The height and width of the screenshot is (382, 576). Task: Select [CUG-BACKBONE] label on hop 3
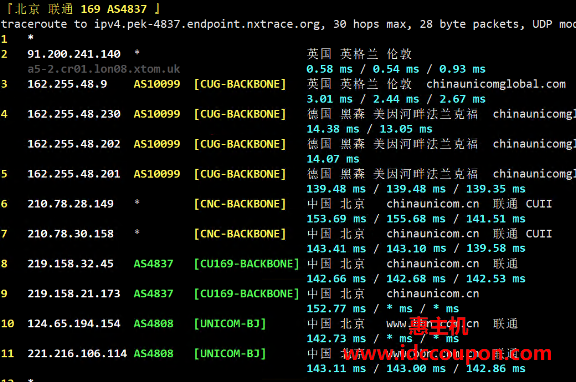240,84
